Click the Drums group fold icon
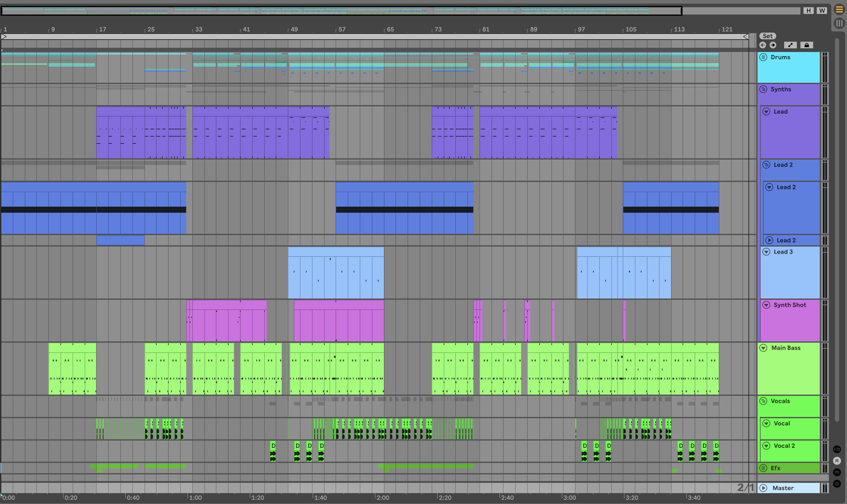 (x=764, y=57)
